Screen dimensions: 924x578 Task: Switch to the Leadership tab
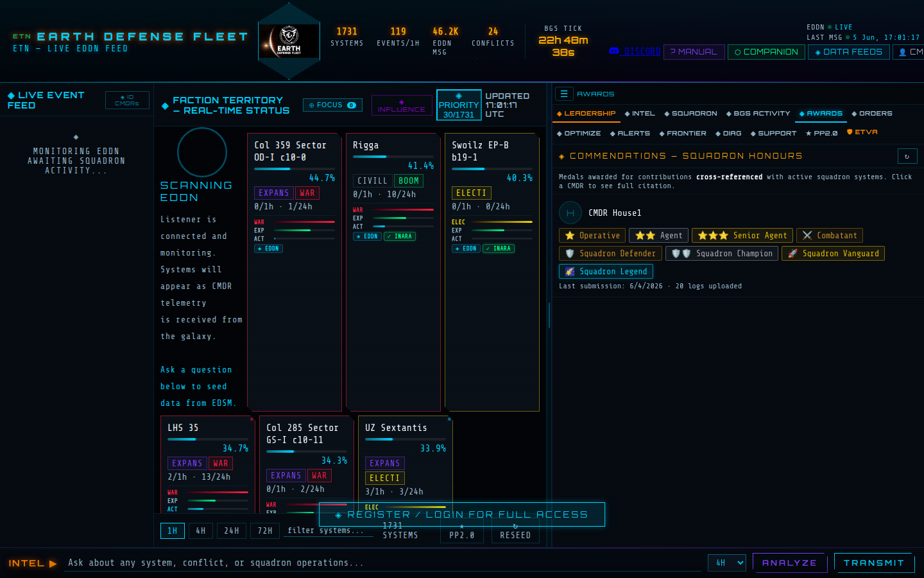[x=586, y=114]
